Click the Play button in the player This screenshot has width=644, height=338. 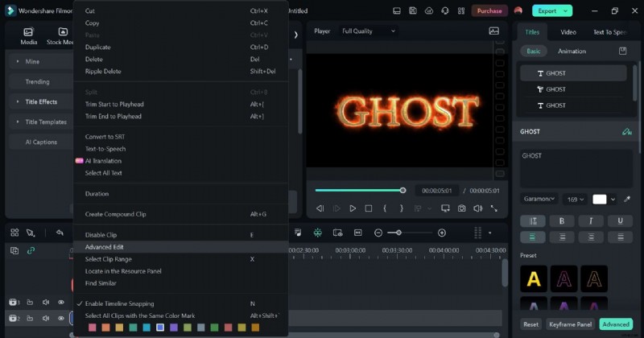click(352, 208)
